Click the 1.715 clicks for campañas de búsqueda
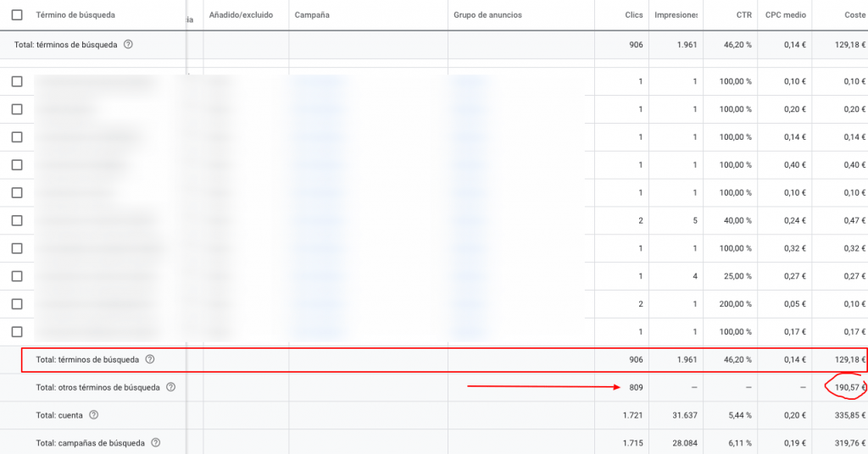868x454 pixels. (632, 443)
